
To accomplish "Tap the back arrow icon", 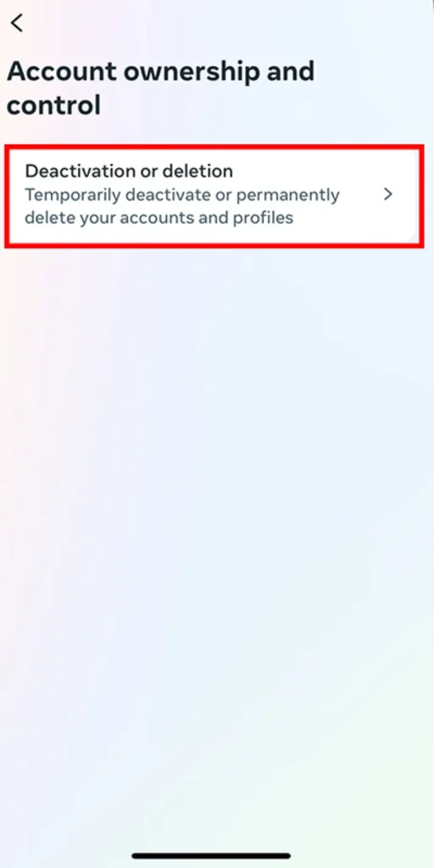I will [17, 23].
